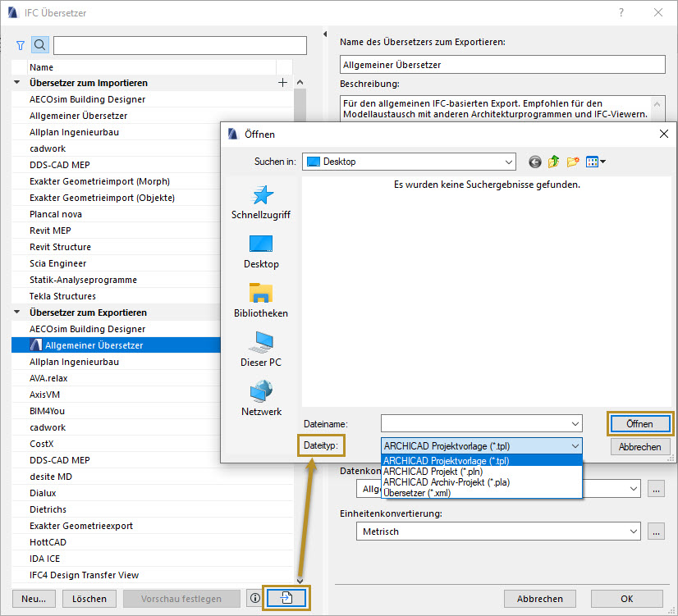The image size is (678, 616).
Task: Toggle the search magnifier icon
Action: (39, 45)
